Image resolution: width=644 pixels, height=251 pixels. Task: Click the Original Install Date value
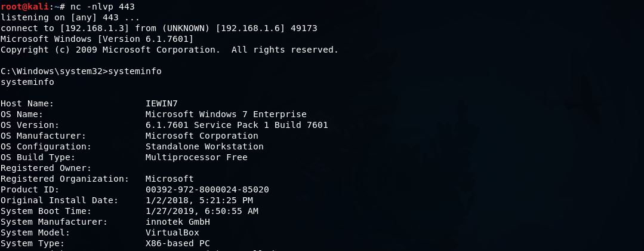(x=199, y=200)
